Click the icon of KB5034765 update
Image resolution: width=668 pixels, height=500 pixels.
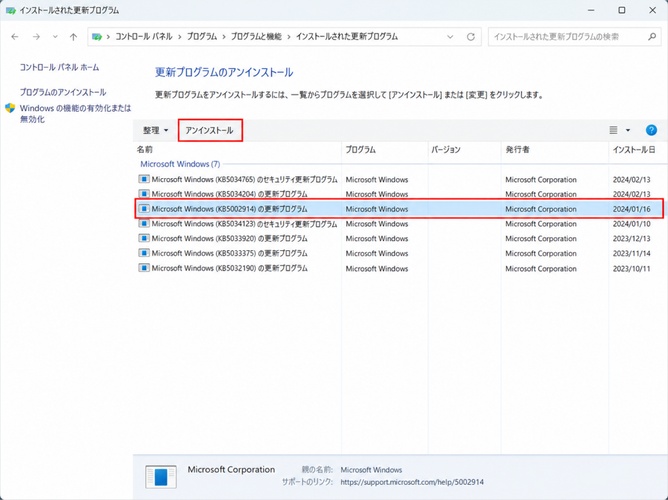(144, 179)
